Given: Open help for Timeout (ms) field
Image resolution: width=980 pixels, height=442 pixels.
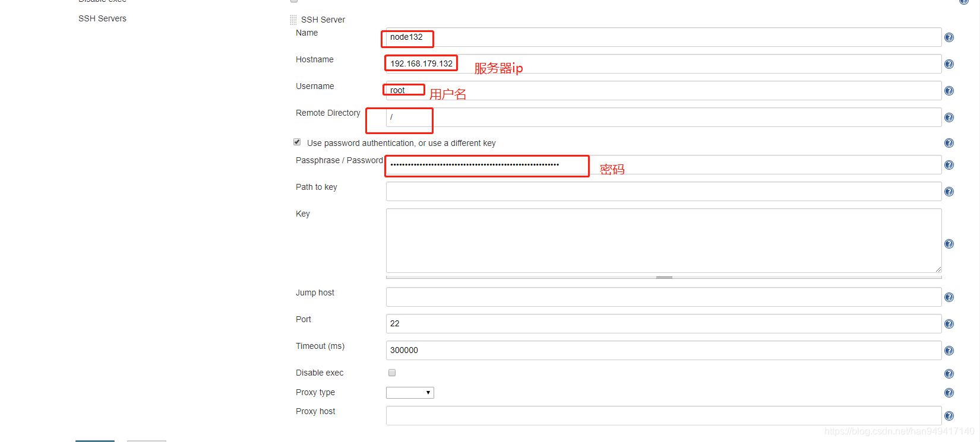Looking at the screenshot, I should (x=949, y=351).
